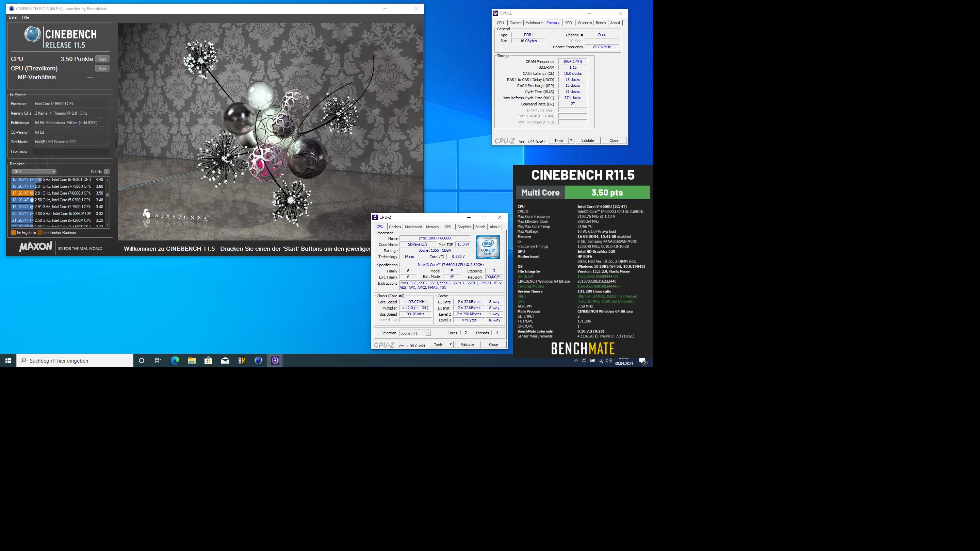The width and height of the screenshot is (980, 551).
Task: Click the Rangliste scroll up arrow
Action: 108,180
